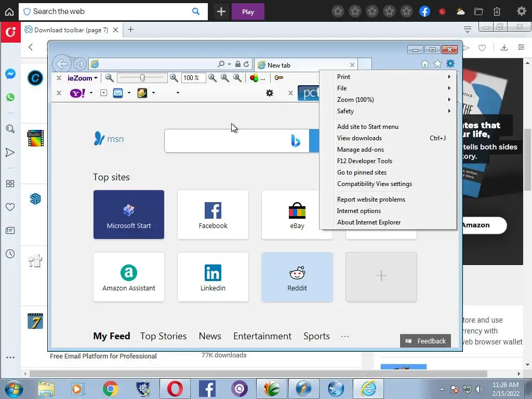Click the ieZoom zoom in magnifier
Image resolution: width=532 pixels, height=399 pixels.
coord(174,78)
